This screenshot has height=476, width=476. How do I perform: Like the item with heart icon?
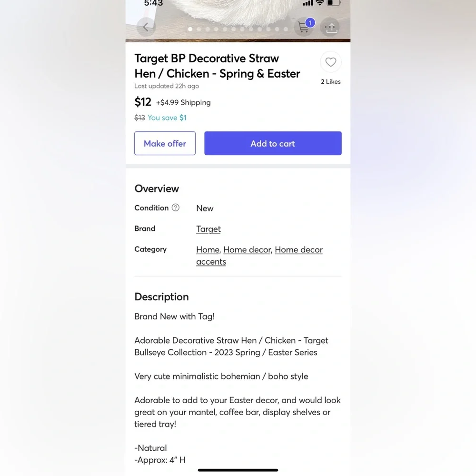click(x=331, y=62)
